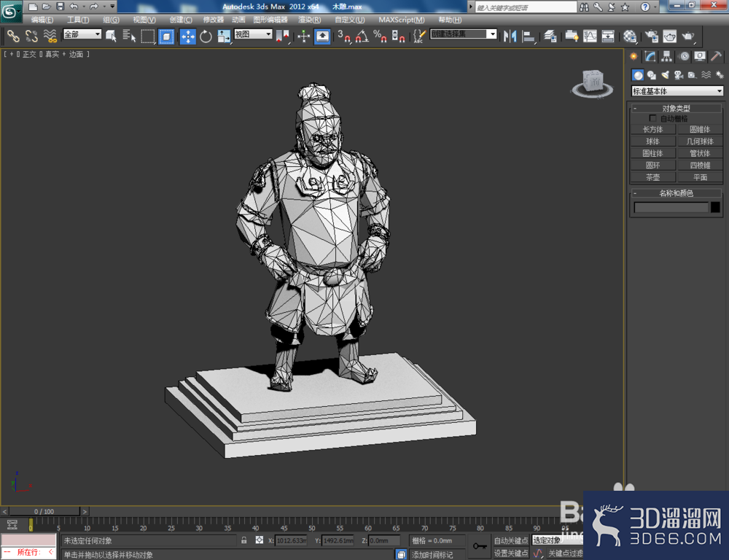The height and width of the screenshot is (560, 729).
Task: Redo the last undone action
Action: tap(94, 7)
